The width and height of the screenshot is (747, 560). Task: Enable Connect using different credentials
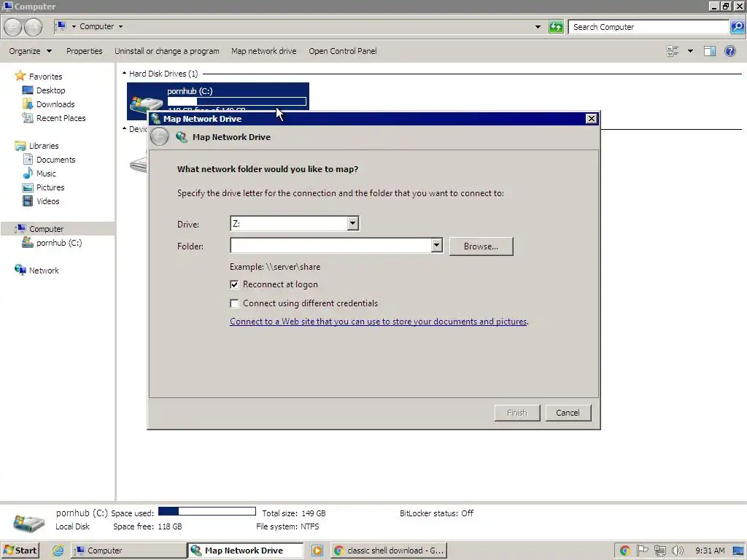[234, 303]
